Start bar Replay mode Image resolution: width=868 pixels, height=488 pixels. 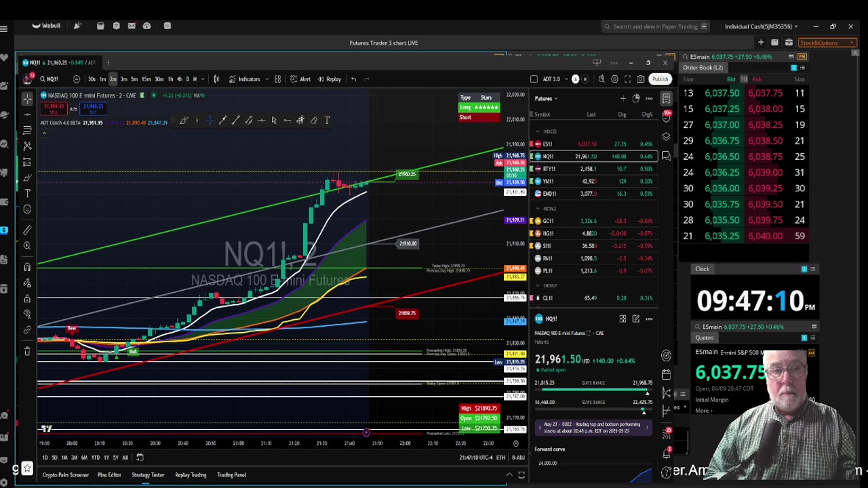click(329, 79)
